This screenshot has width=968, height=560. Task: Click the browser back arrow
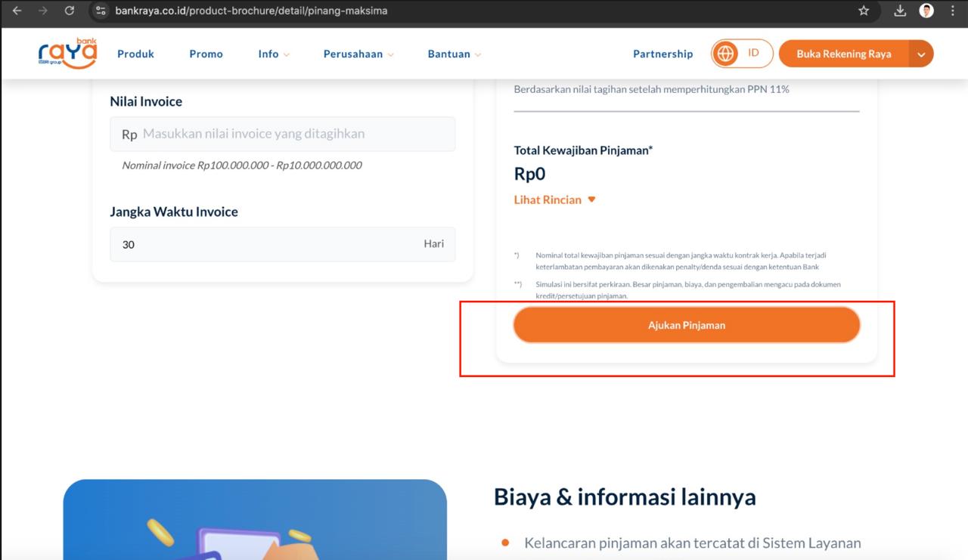pyautogui.click(x=17, y=11)
